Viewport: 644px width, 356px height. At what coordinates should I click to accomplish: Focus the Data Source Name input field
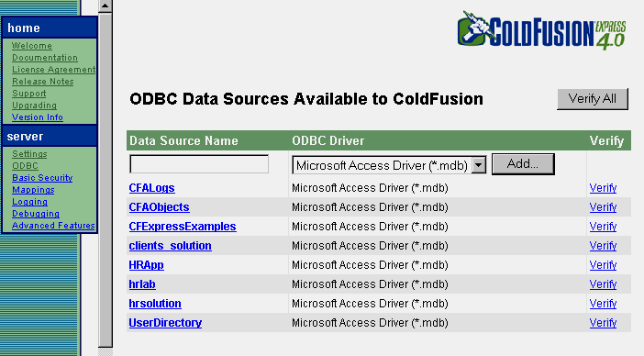coord(199,164)
